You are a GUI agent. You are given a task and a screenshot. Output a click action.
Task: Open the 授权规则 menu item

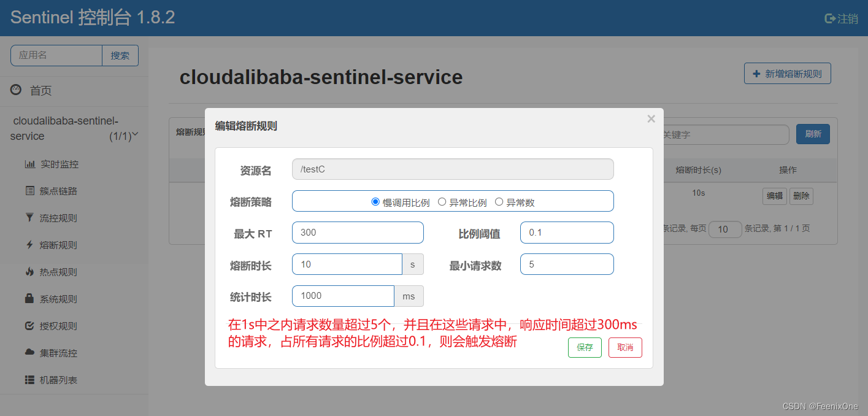coord(58,326)
